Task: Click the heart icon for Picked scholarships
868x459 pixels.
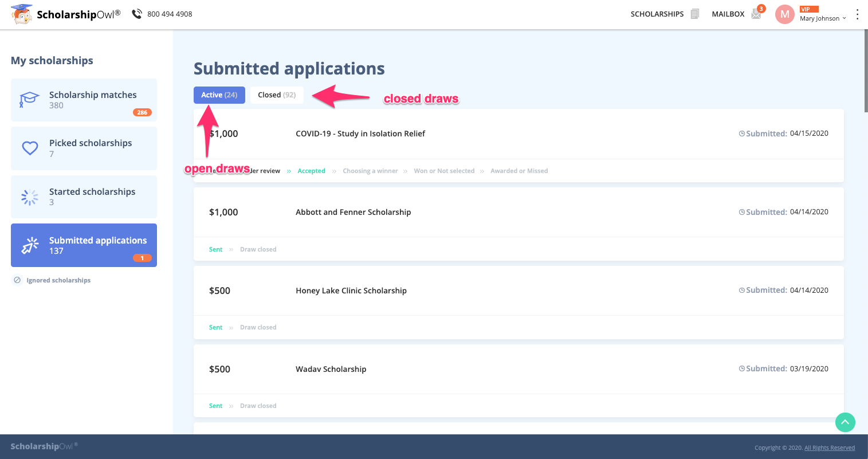Action: point(30,148)
